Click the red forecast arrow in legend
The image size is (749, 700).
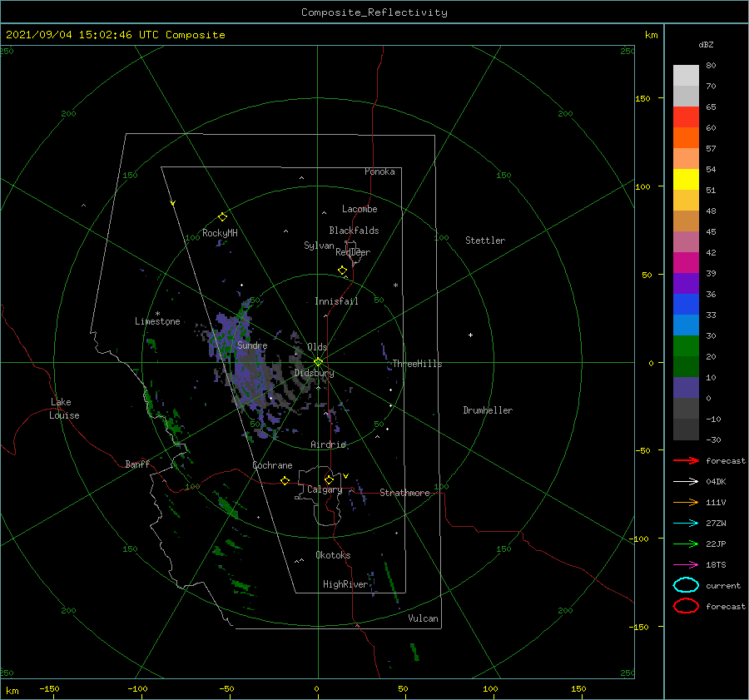pyautogui.click(x=686, y=460)
